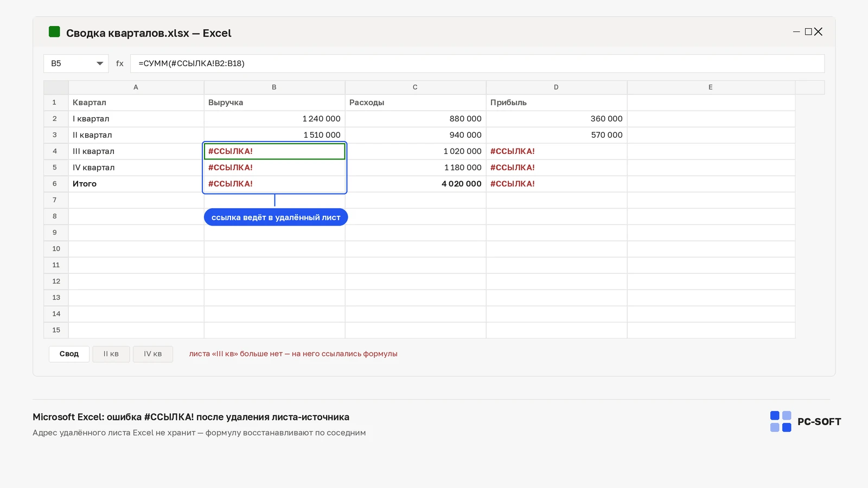
Task: Select row 2 header
Action: click(x=56, y=119)
